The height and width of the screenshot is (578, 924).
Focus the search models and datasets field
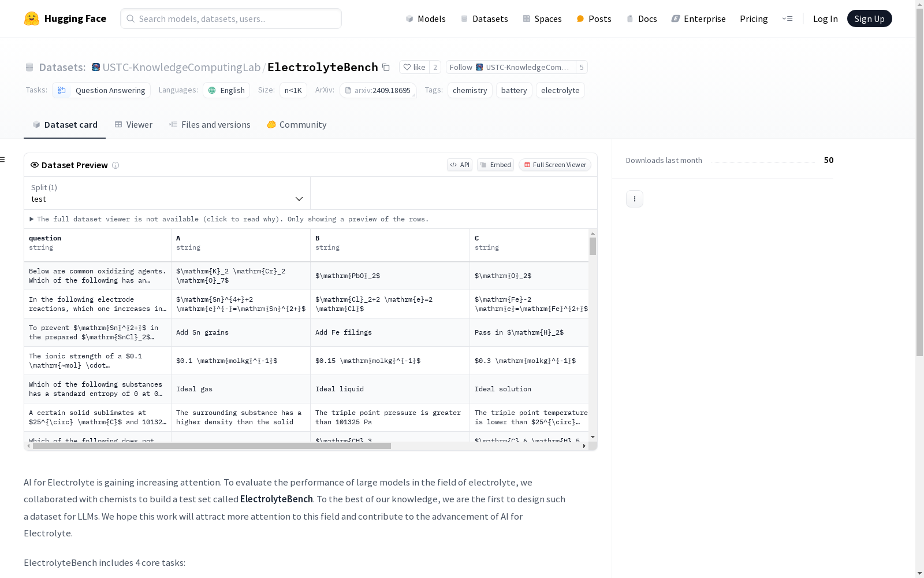pyautogui.click(x=231, y=18)
